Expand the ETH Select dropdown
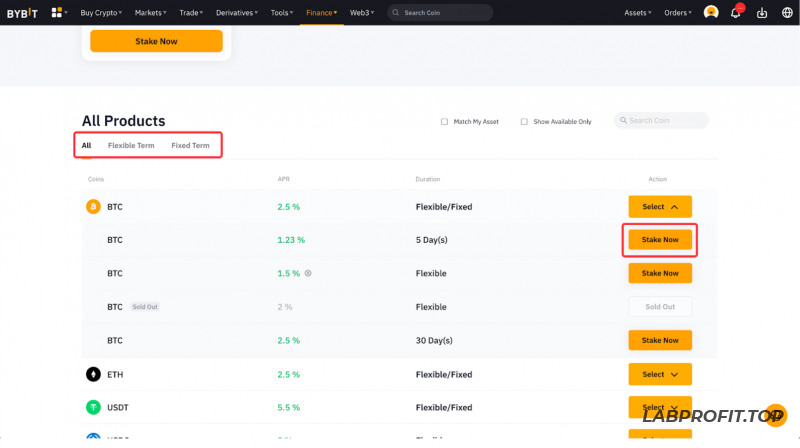 point(660,374)
